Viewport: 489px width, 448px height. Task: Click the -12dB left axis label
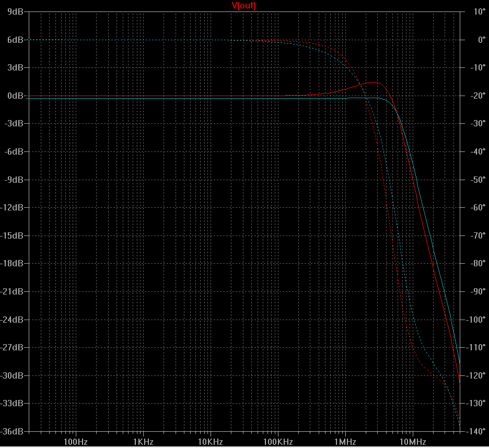pos(12,207)
